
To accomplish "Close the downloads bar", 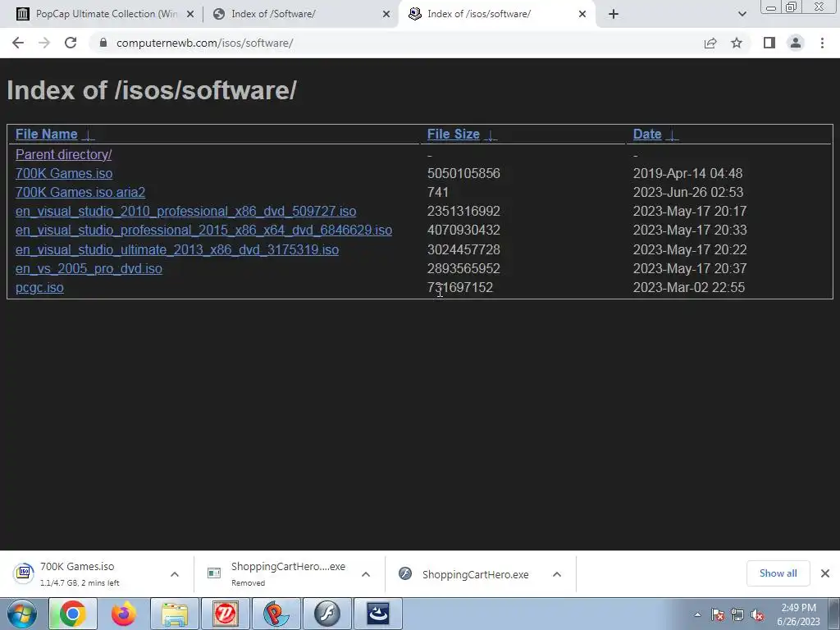I will 825,573.
